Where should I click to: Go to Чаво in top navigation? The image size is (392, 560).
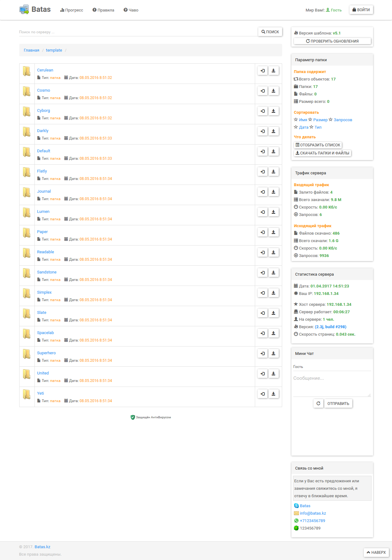[131, 10]
